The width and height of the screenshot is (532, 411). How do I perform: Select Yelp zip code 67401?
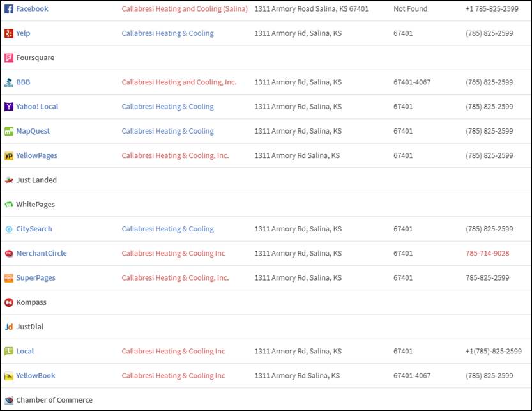tap(403, 33)
